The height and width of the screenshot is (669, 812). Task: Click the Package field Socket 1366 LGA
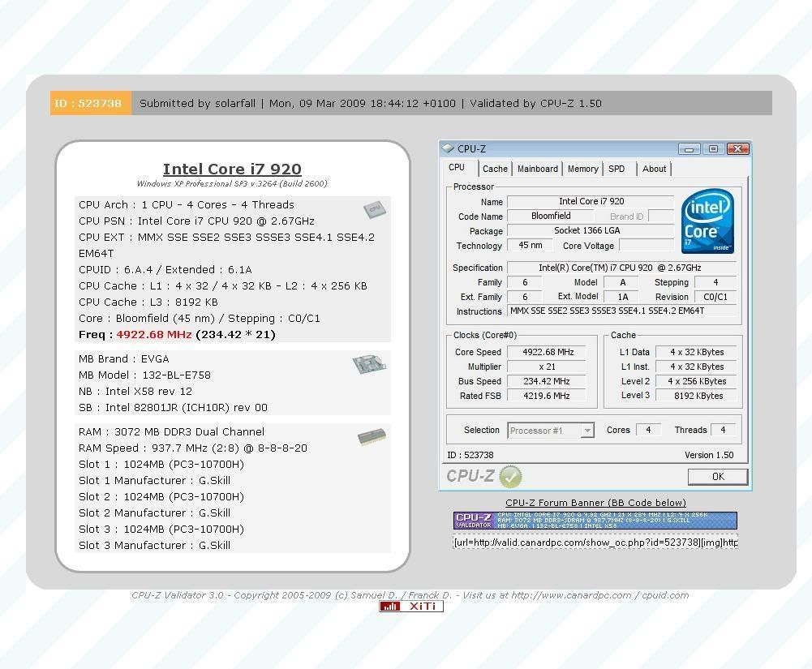(591, 230)
